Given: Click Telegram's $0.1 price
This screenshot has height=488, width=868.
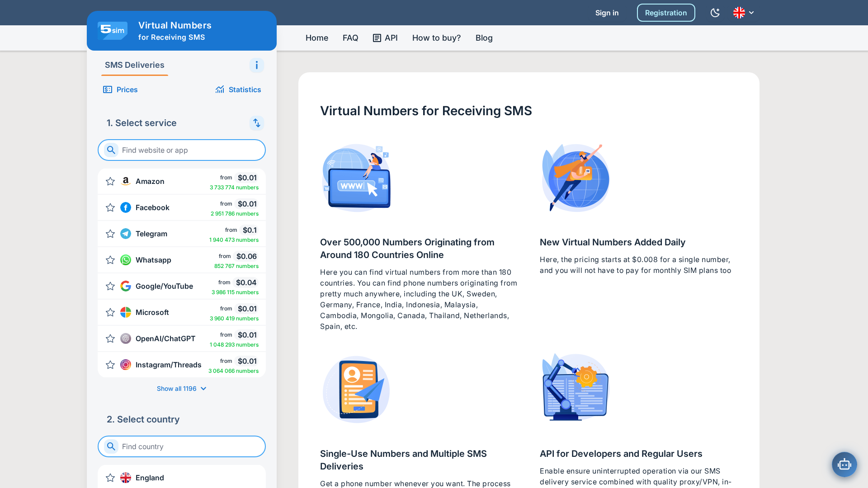Looking at the screenshot, I should coord(250,230).
